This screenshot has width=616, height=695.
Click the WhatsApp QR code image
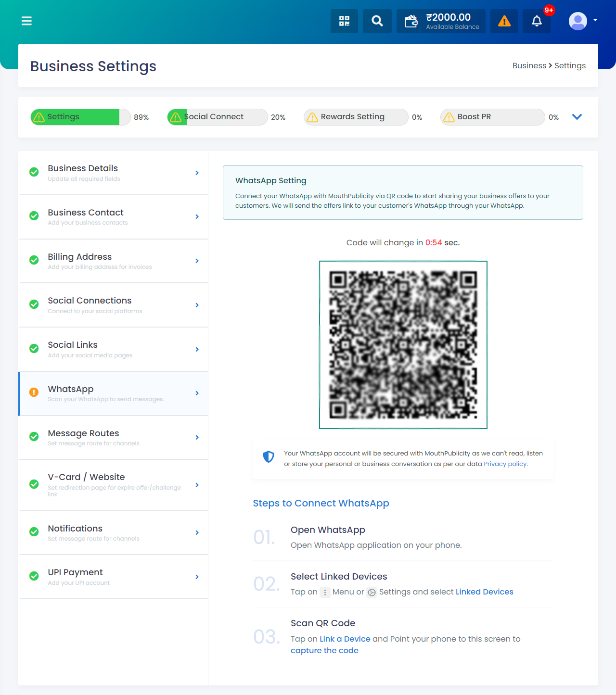click(403, 345)
